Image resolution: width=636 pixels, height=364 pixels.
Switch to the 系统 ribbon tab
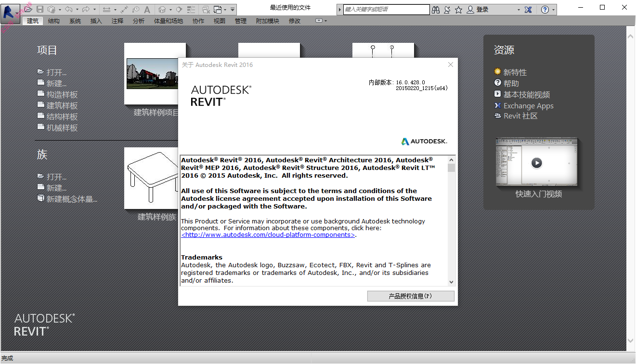[x=75, y=21]
